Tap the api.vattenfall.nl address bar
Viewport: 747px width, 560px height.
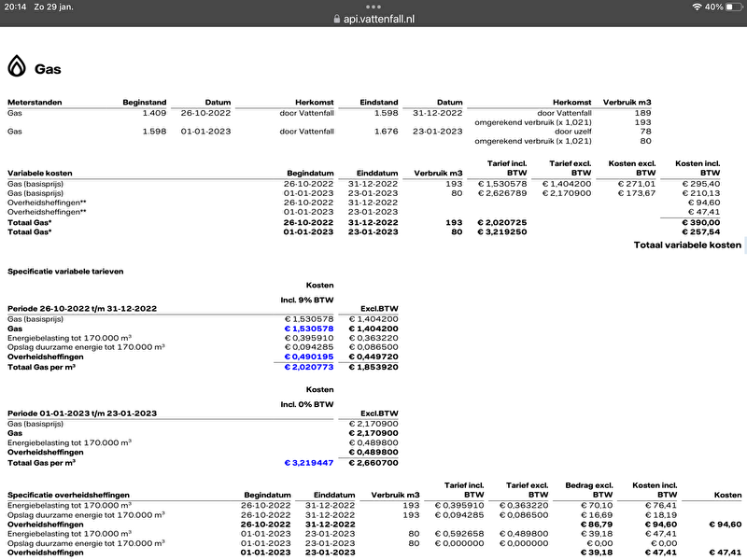tap(374, 19)
